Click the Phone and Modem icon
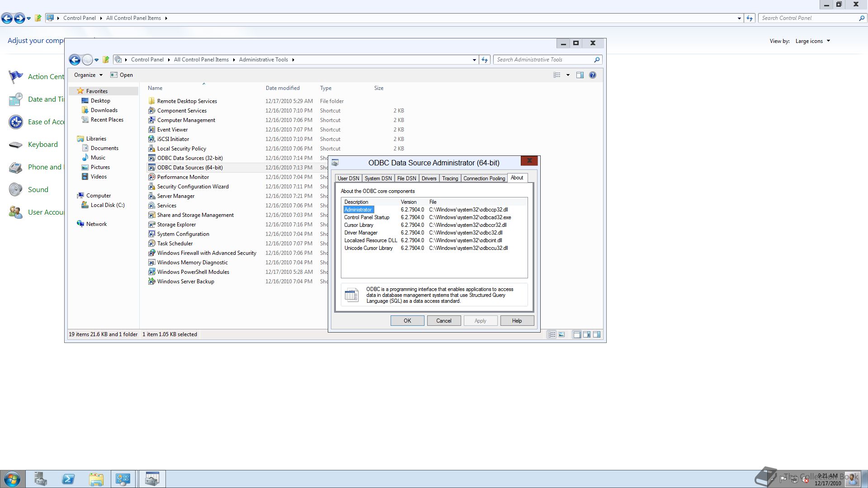Screen dimensions: 868x488 pyautogui.click(x=16, y=167)
